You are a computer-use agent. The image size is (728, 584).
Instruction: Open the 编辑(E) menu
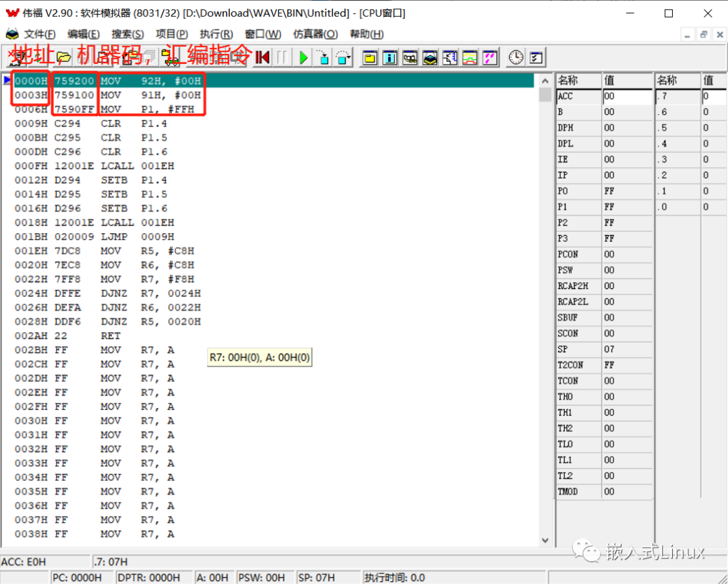coord(83,34)
